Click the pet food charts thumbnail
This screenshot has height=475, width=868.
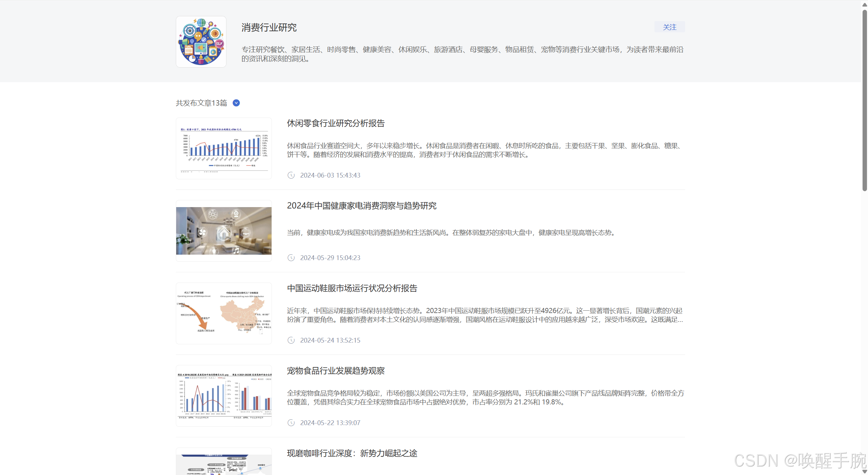pyautogui.click(x=224, y=396)
